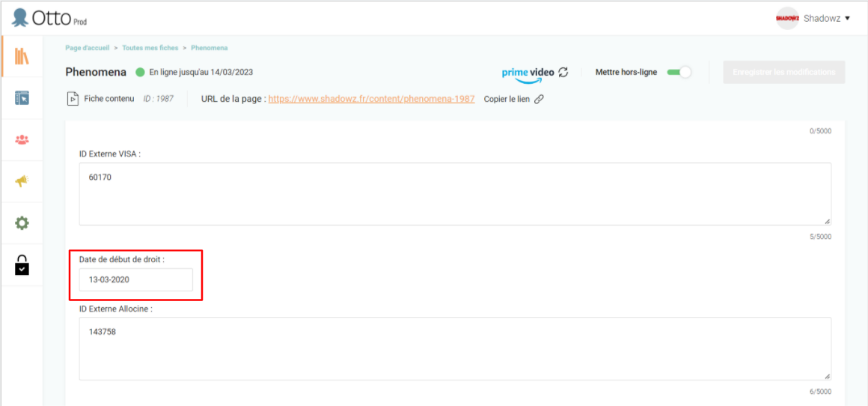This screenshot has height=406, width=868.
Task: Click the Fiche contenu video file icon
Action: click(x=73, y=99)
